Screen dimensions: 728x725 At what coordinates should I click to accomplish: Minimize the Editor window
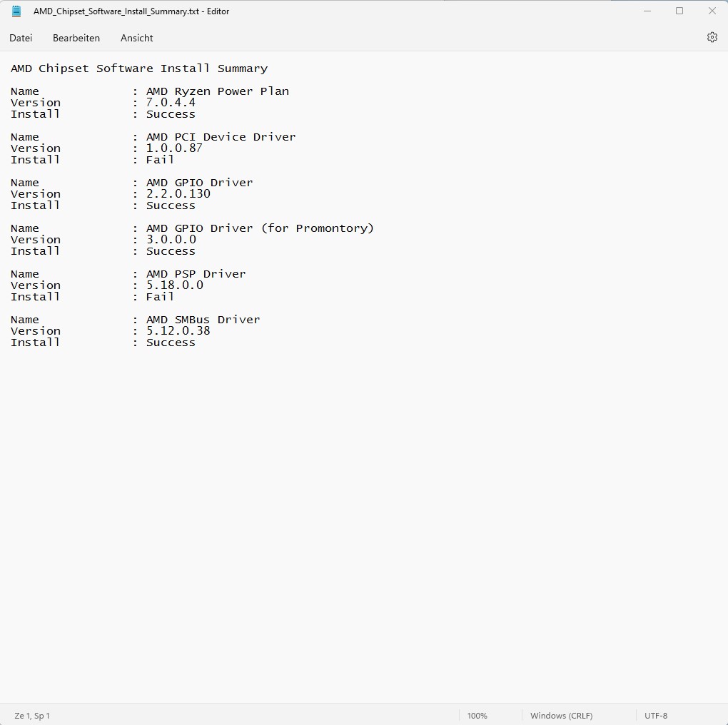coord(647,11)
